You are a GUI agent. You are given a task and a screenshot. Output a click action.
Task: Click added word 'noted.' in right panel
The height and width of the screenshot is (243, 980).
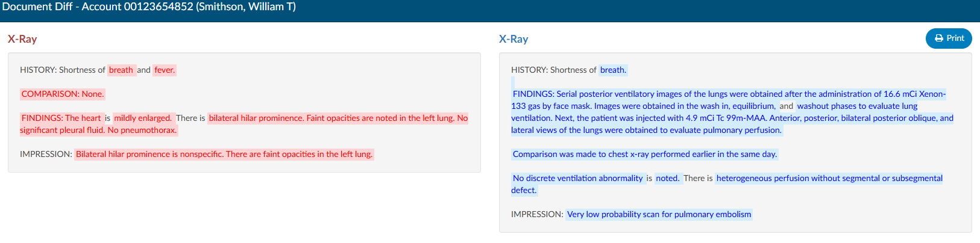click(668, 178)
